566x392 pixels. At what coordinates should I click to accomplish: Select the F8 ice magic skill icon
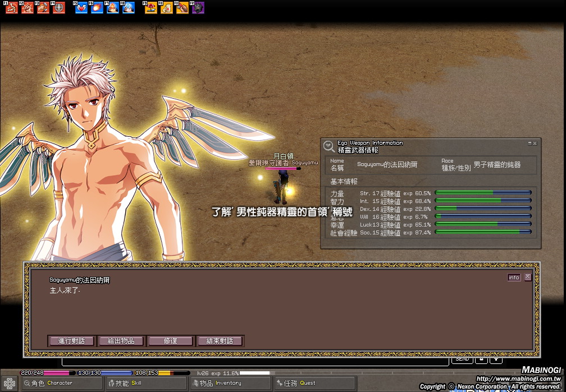click(129, 8)
